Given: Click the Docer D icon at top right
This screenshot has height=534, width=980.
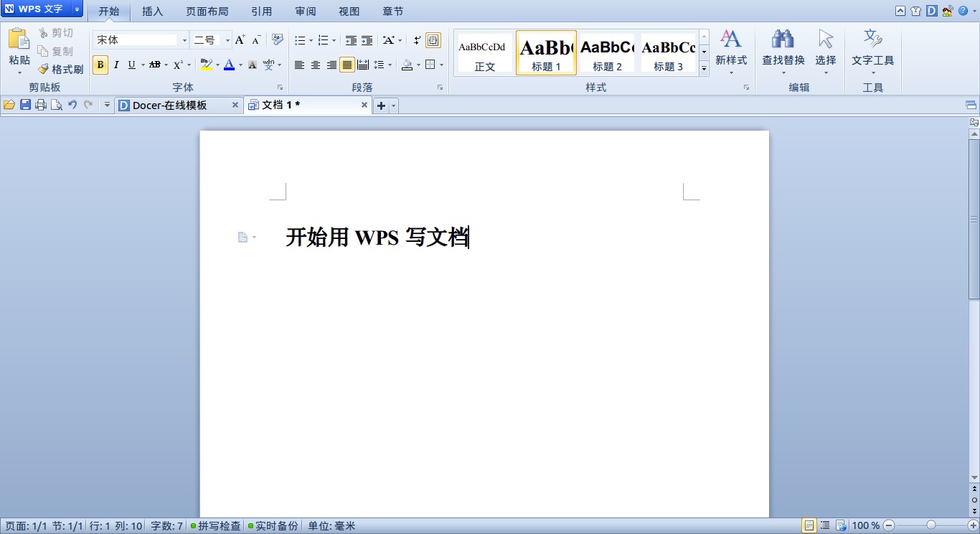Looking at the screenshot, I should (932, 11).
